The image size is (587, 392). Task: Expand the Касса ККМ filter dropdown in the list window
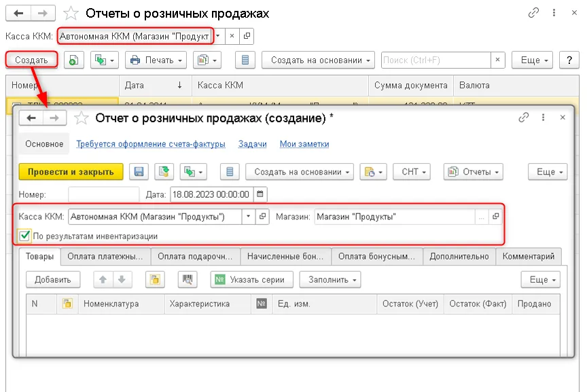218,36
